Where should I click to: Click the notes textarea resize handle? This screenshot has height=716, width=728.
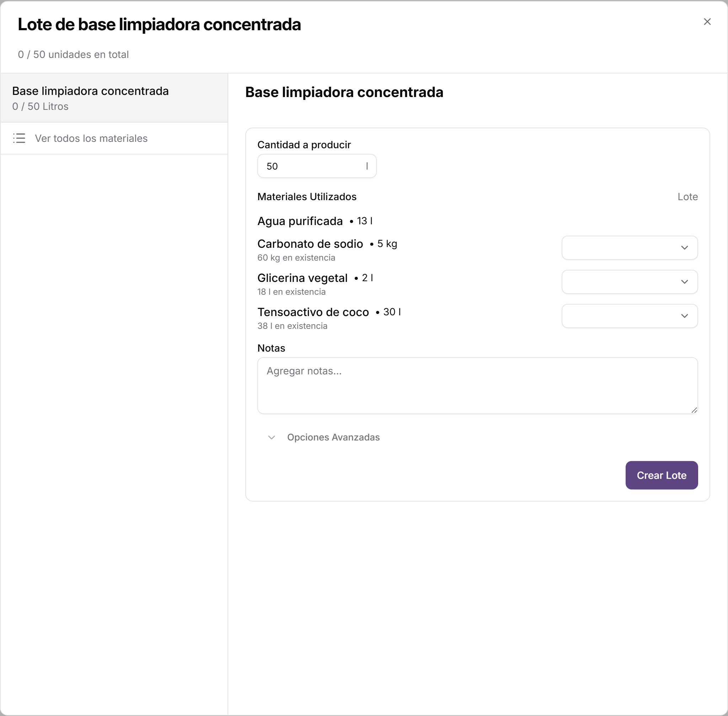pyautogui.click(x=694, y=410)
